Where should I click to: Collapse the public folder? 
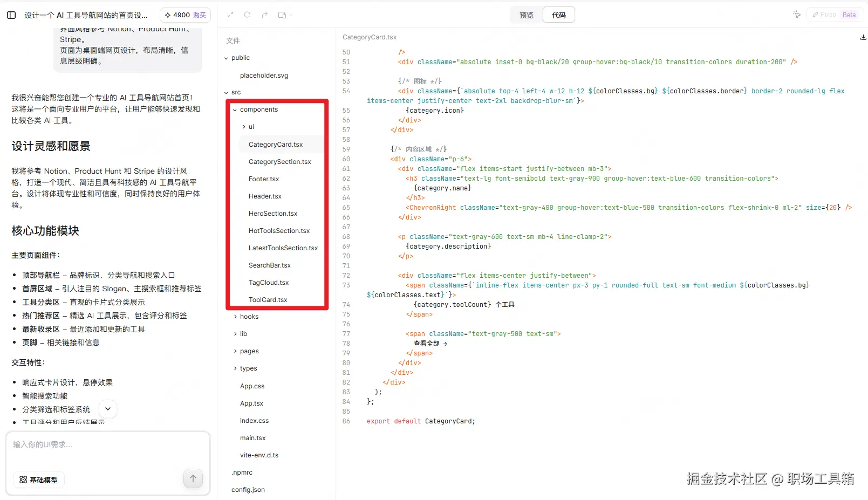(x=237, y=58)
